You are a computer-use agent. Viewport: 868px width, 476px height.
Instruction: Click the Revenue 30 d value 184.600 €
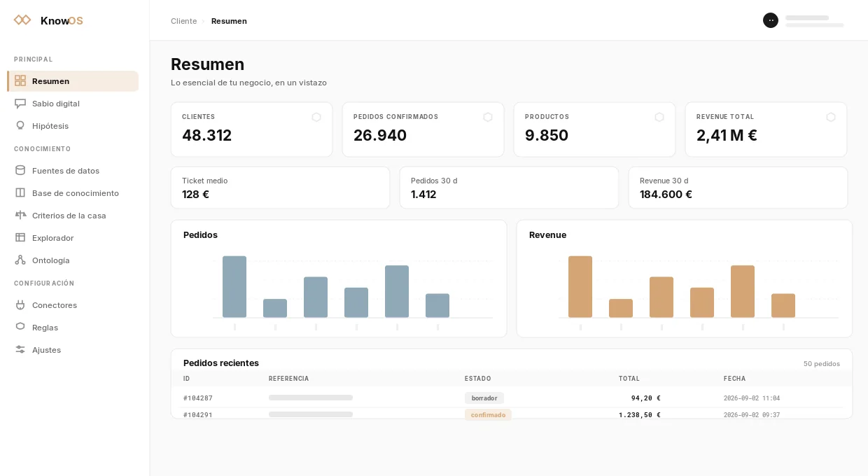coord(666,195)
